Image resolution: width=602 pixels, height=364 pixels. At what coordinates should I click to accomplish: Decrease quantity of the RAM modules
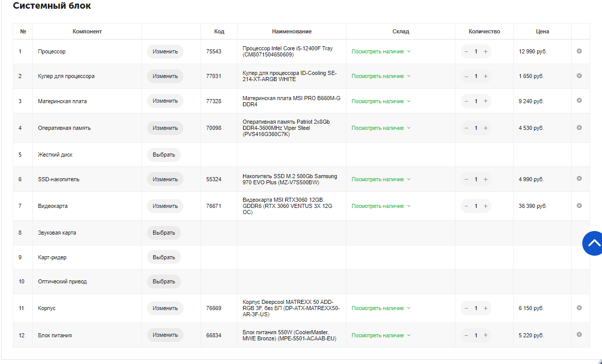click(466, 128)
